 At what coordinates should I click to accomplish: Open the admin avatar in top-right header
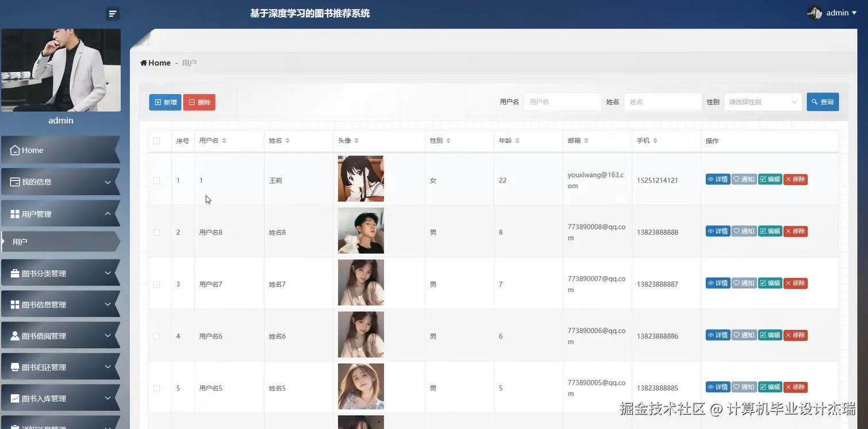(815, 13)
